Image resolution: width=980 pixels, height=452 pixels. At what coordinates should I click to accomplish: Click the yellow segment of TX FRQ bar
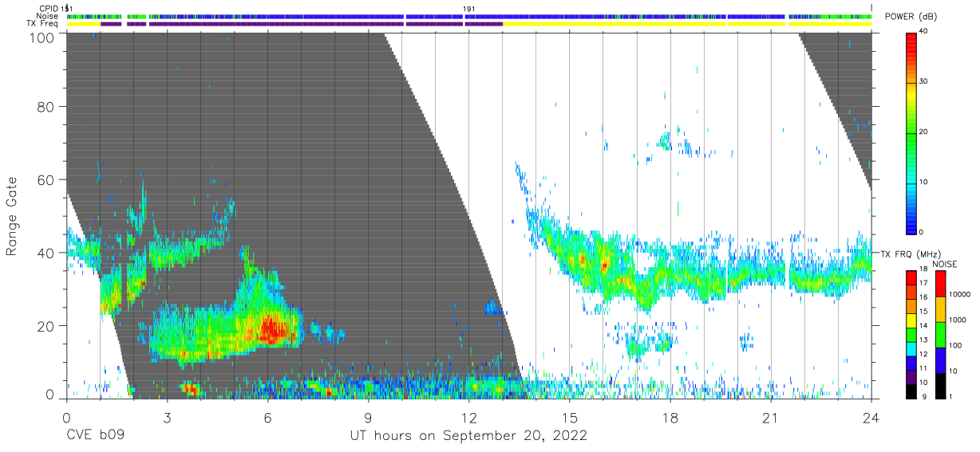912,320
